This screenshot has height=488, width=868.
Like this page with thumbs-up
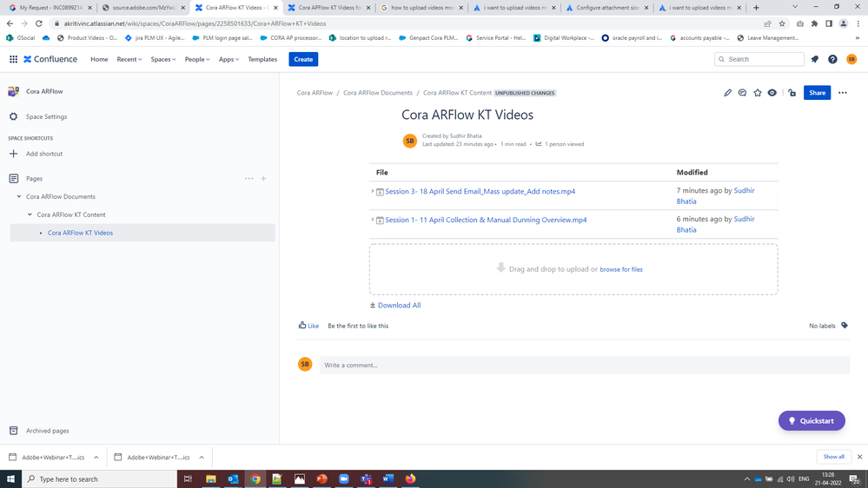308,326
